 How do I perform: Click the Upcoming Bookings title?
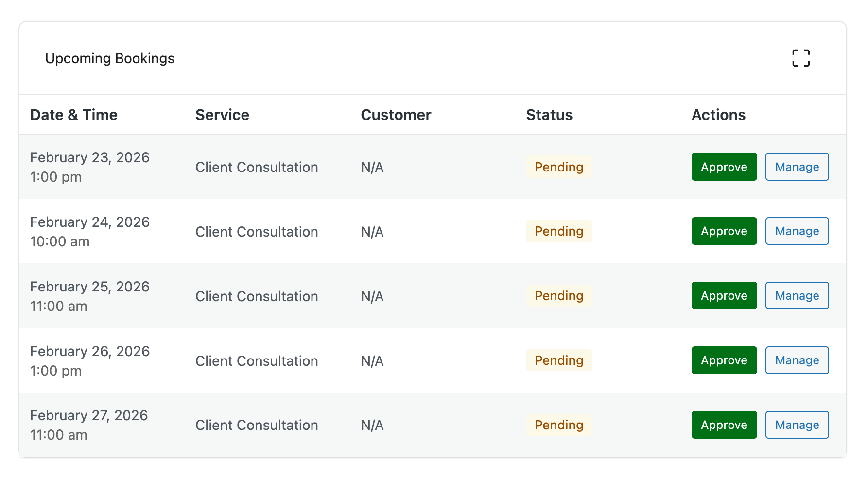click(110, 59)
